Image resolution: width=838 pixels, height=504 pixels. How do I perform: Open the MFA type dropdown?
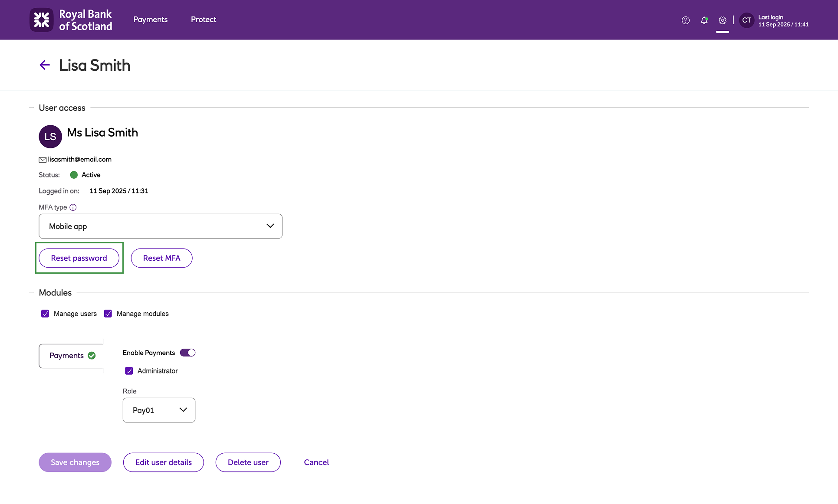161,226
